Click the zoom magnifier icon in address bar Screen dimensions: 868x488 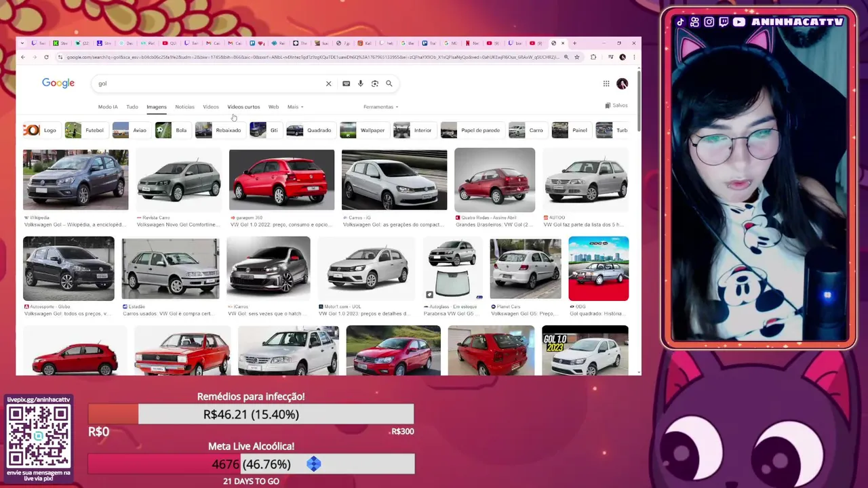point(566,57)
